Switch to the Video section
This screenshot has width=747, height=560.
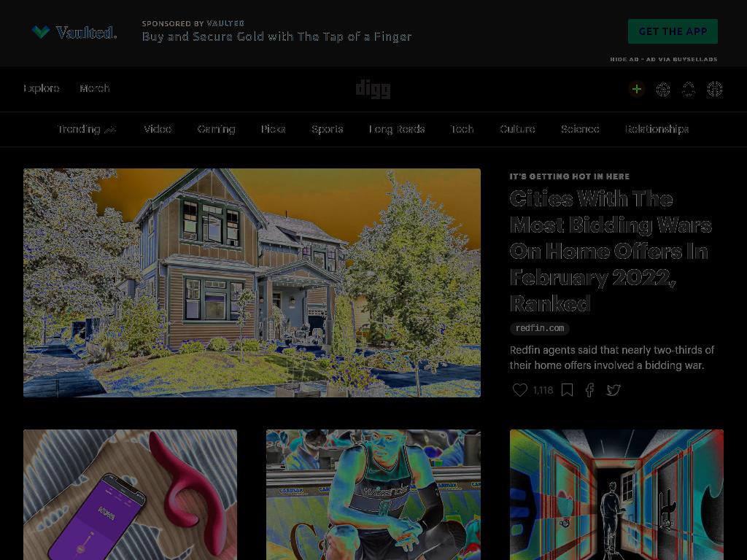(158, 130)
